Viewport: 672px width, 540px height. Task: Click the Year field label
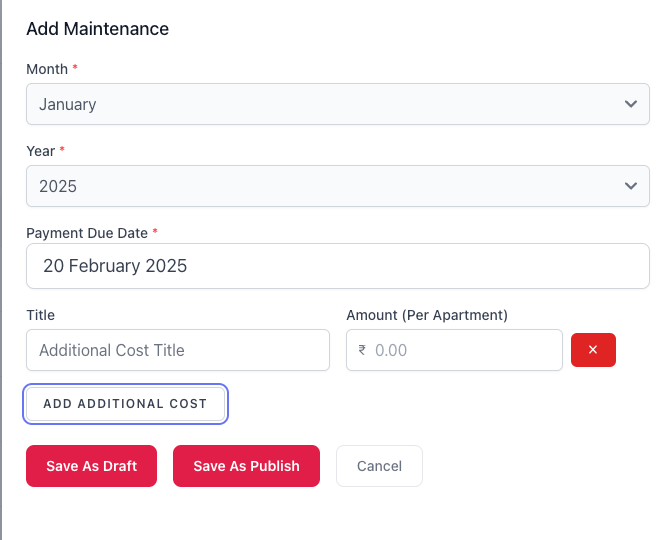(x=41, y=151)
